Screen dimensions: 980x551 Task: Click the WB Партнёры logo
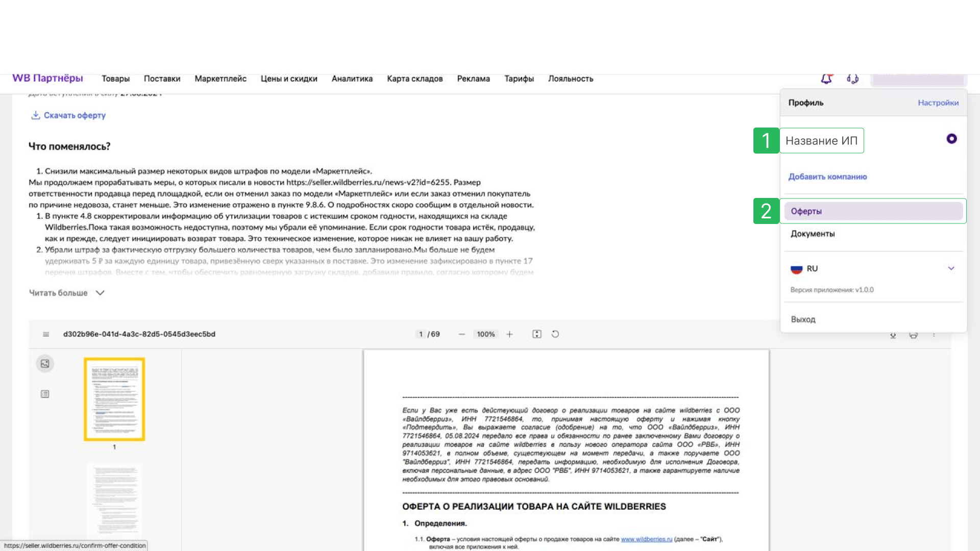47,78
